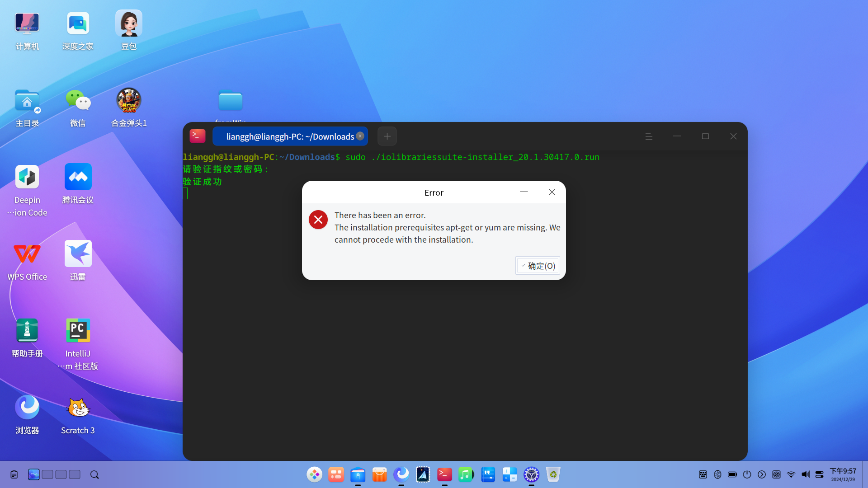Minimize the Error dialog
Image resolution: width=868 pixels, height=488 pixels.
tap(524, 192)
